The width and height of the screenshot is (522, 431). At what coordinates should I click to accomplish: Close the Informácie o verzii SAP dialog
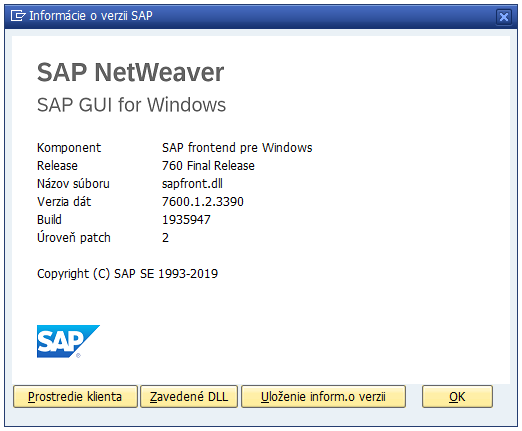coord(504,16)
